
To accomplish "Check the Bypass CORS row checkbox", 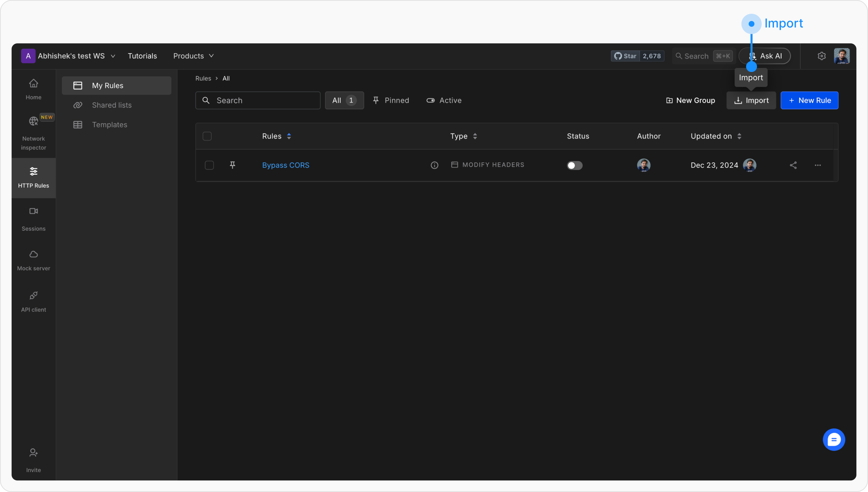I will pos(209,165).
